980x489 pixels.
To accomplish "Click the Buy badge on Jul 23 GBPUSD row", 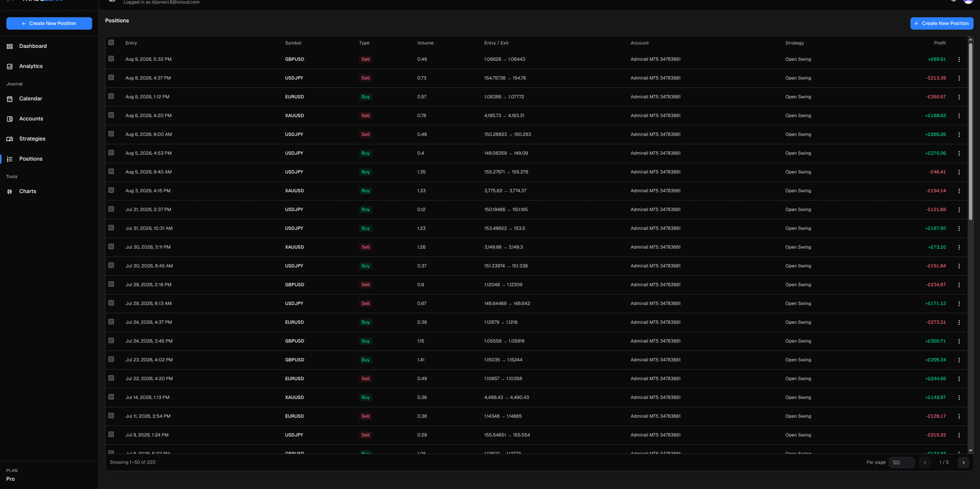I will click(x=365, y=360).
